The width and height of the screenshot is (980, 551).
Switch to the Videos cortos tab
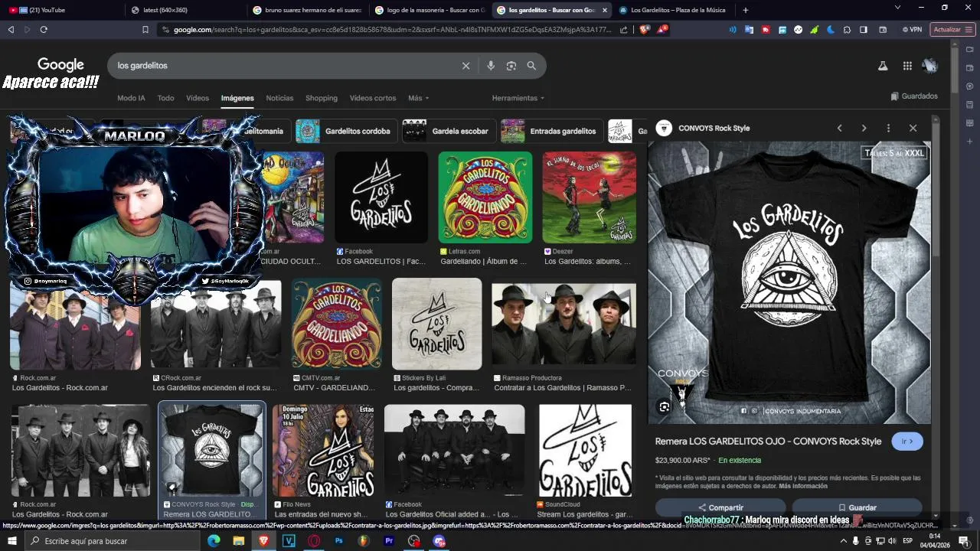tap(373, 98)
